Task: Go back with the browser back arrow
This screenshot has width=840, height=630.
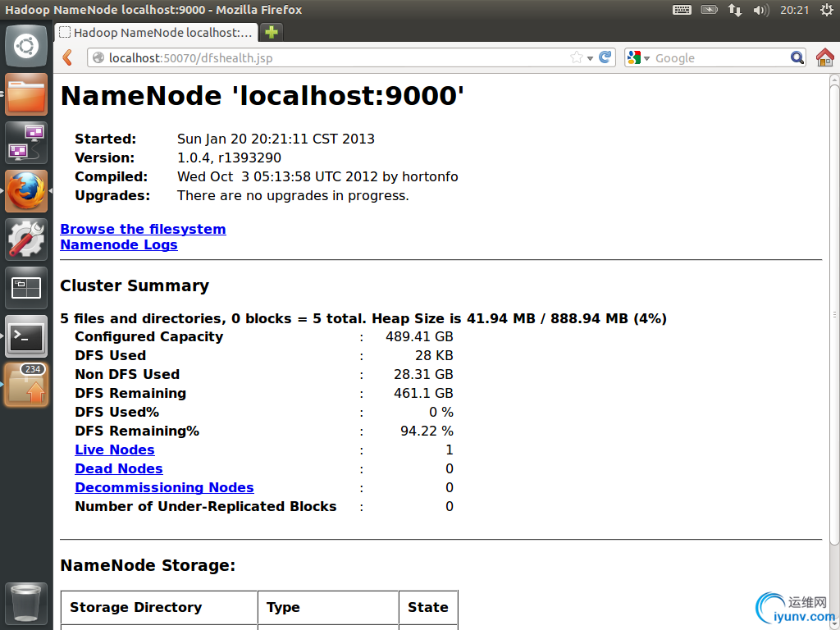Action: click(67, 57)
